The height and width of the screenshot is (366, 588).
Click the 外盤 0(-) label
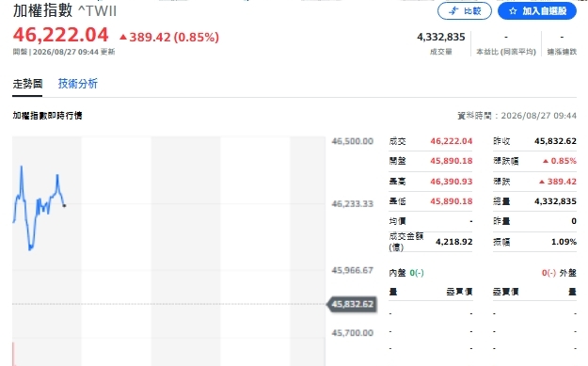coord(559,273)
